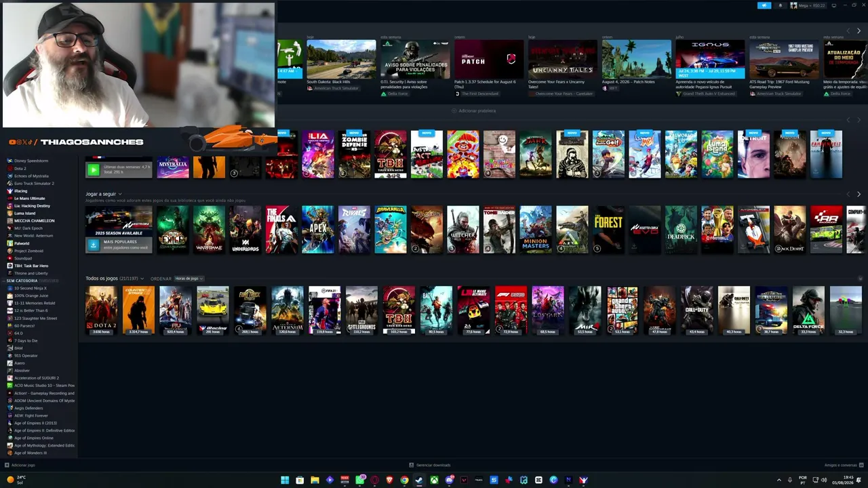
Task: Click the Soundpad icon in the sidebar list
Action: (x=9, y=258)
